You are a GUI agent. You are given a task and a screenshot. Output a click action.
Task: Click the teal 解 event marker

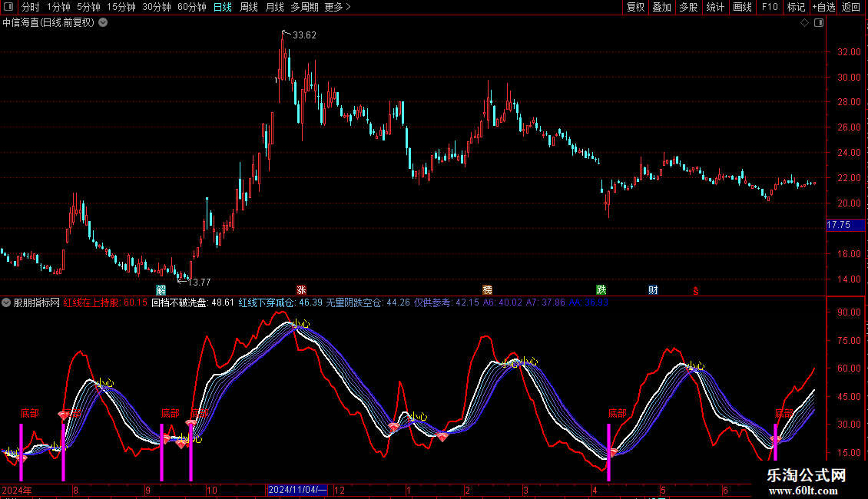click(161, 290)
